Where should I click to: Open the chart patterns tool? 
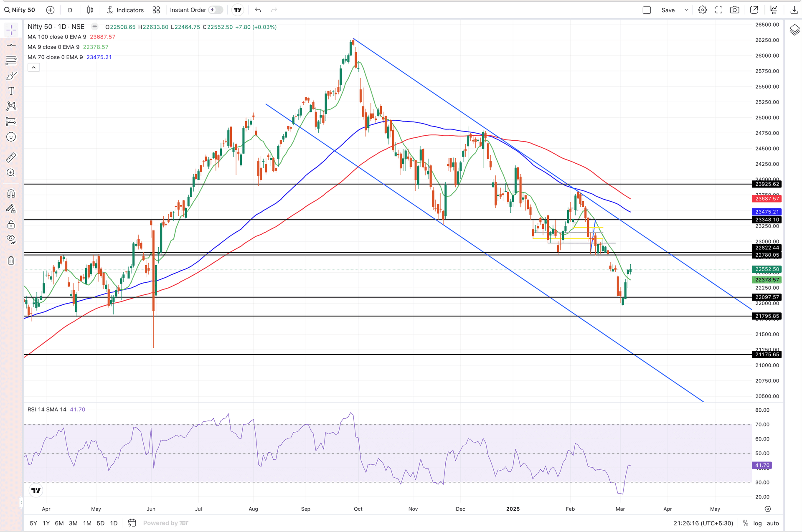coord(11,106)
